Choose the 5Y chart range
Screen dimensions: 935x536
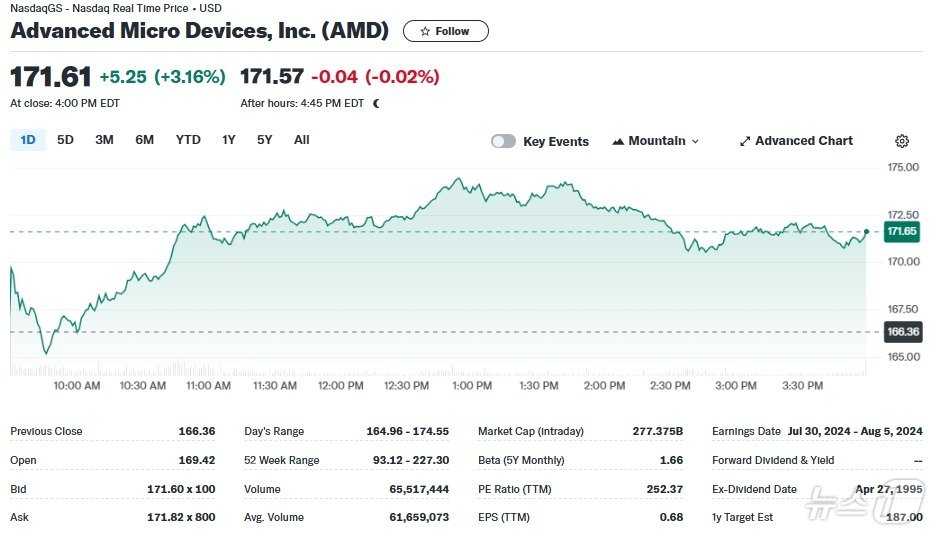click(264, 140)
